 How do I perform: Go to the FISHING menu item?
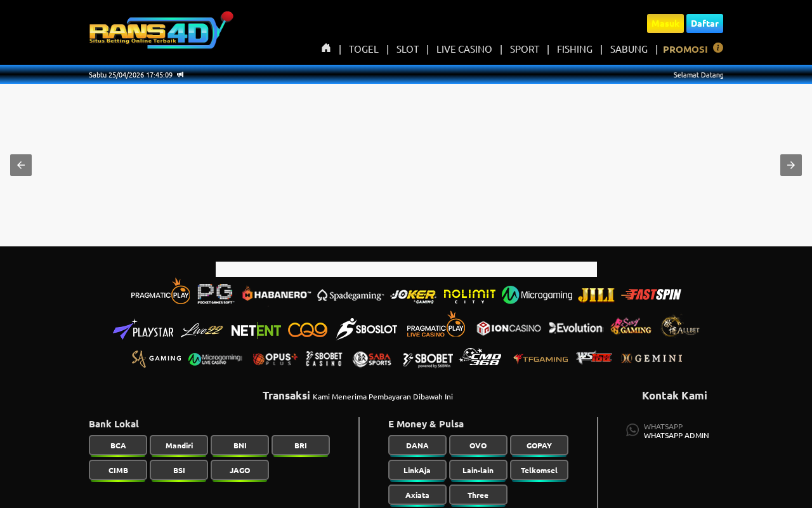pyautogui.click(x=575, y=49)
